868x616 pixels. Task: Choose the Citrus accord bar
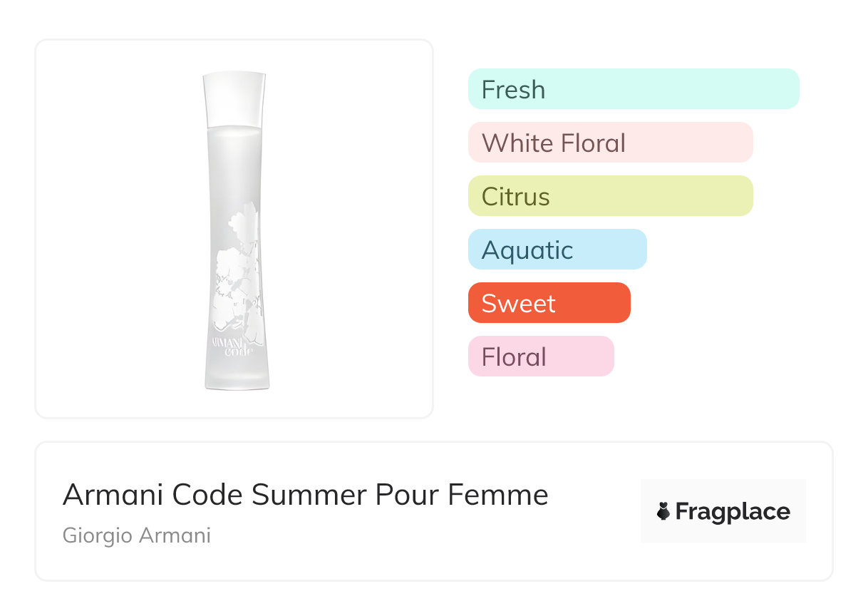click(610, 196)
